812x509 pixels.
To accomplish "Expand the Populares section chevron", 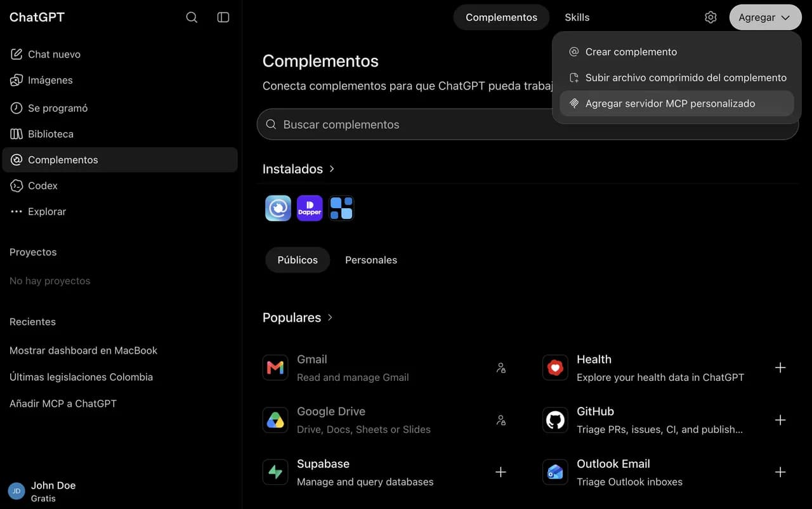I will 330,317.
